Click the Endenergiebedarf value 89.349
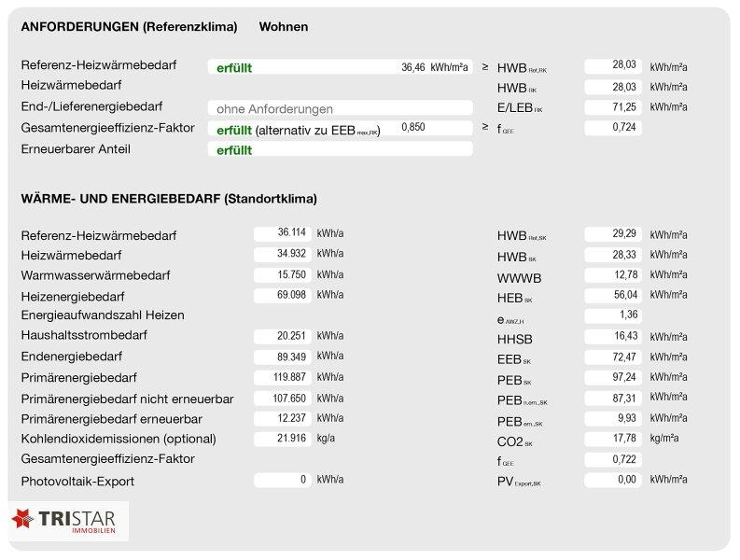This screenshot has width=740, height=560. 283,357
